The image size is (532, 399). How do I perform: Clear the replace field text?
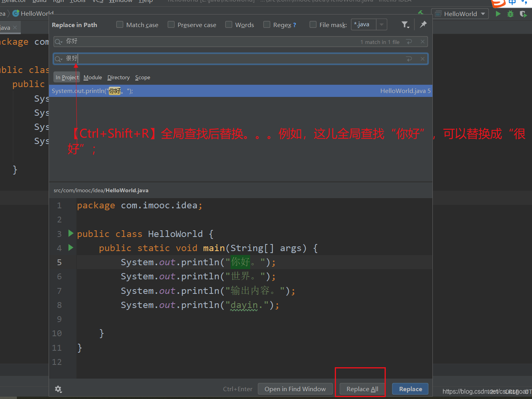point(422,59)
